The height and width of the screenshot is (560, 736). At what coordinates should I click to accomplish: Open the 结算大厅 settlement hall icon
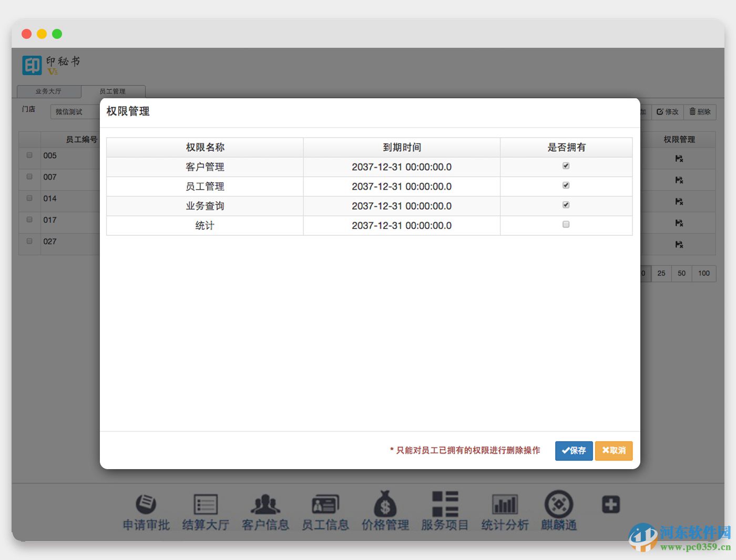[x=205, y=509]
